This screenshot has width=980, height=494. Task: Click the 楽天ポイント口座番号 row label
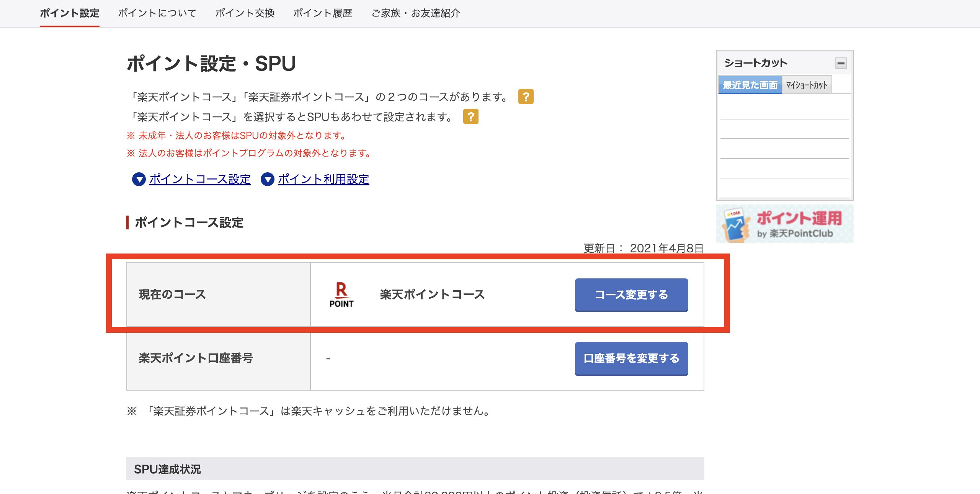coord(196,358)
